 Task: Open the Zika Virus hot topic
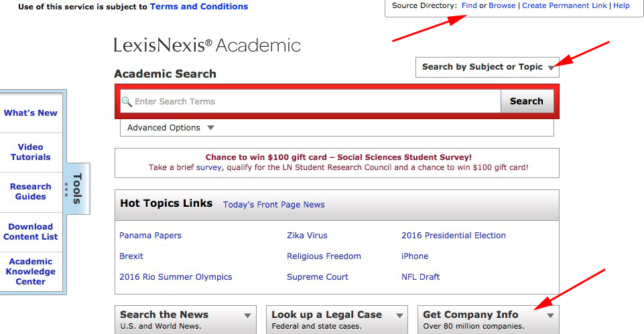307,236
